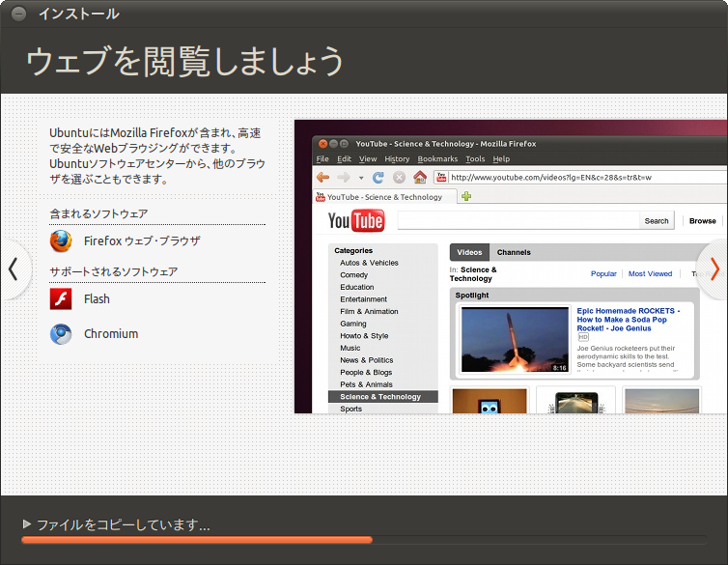Click the YouTube Browse link
The height and width of the screenshot is (565, 728).
(x=703, y=221)
